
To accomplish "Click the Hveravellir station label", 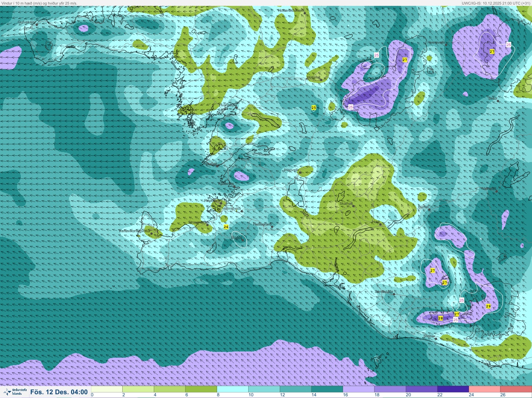I will [436, 42].
